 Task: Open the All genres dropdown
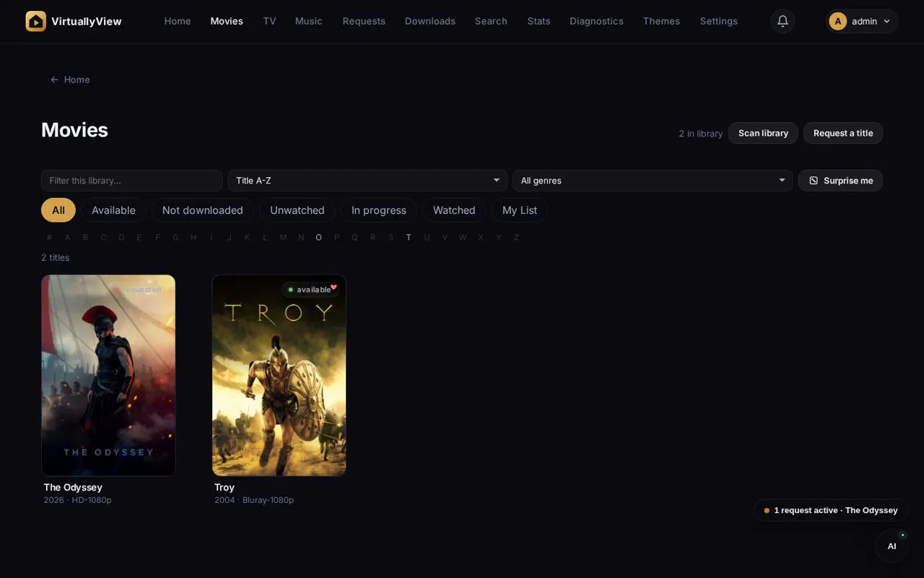[x=653, y=181]
